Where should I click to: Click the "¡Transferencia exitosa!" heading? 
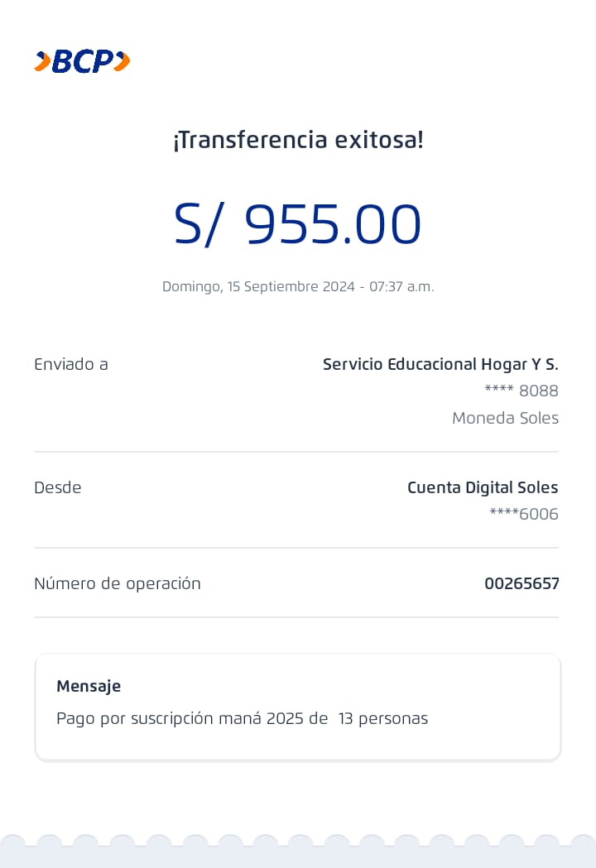298,140
